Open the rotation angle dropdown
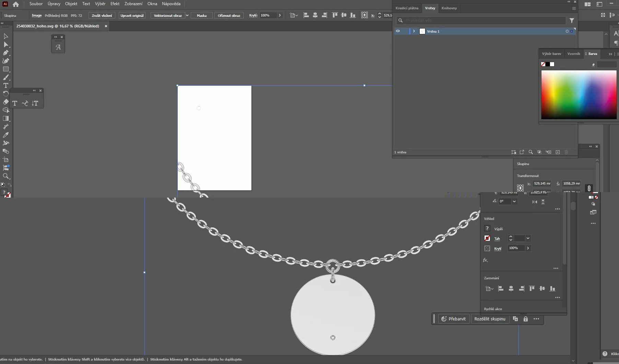 [x=514, y=202]
